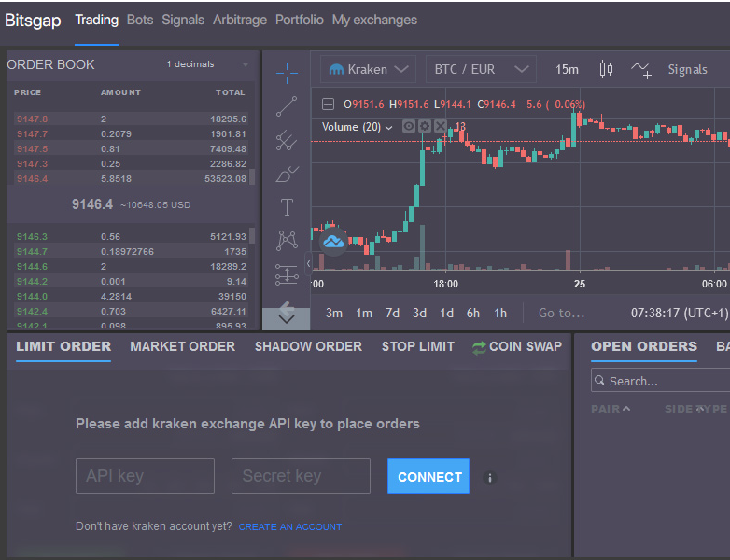Open the Portfolio tab
730x560 pixels.
[x=300, y=20]
